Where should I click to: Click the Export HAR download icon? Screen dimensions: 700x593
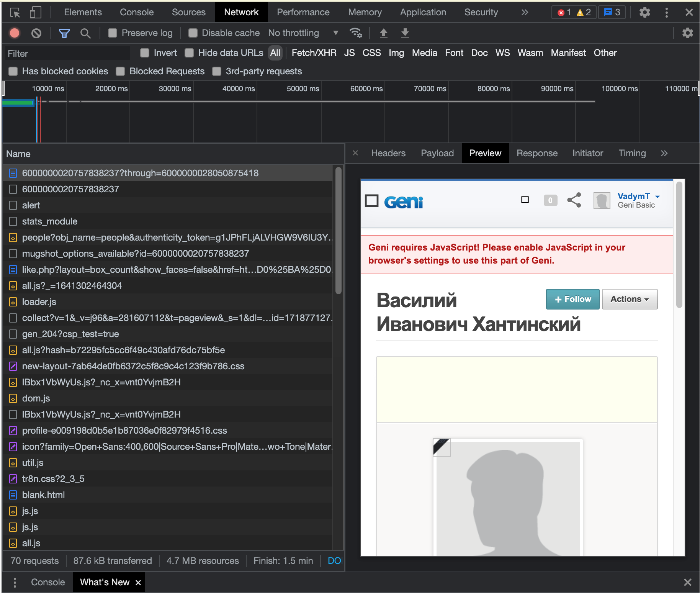pyautogui.click(x=405, y=33)
